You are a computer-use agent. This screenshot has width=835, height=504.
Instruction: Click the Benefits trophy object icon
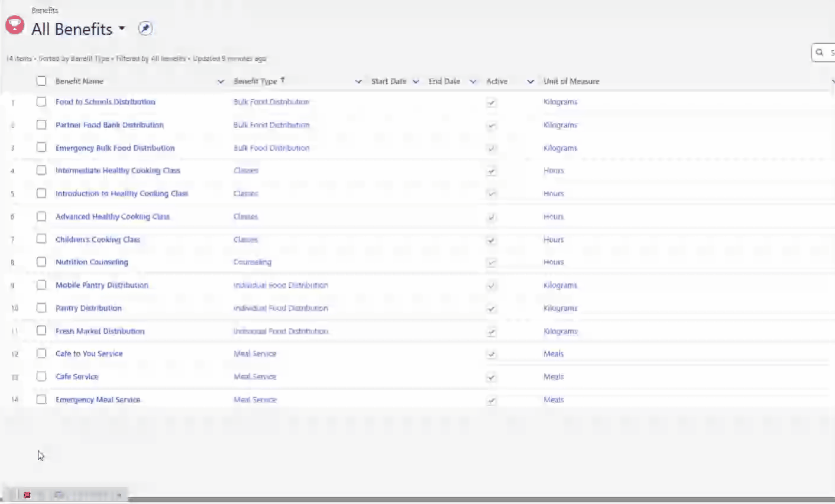pyautogui.click(x=15, y=25)
